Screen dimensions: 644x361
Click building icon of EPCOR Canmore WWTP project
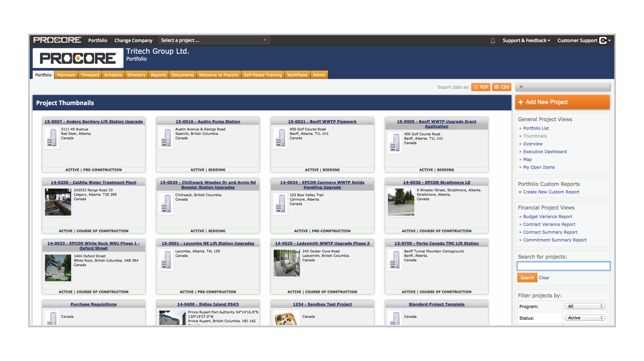click(281, 204)
